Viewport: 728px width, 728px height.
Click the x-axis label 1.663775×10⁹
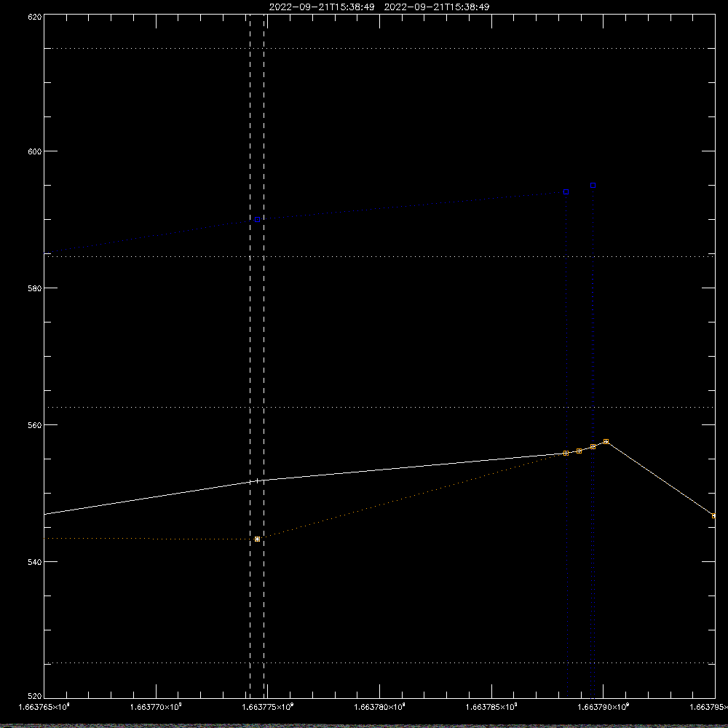point(268,707)
